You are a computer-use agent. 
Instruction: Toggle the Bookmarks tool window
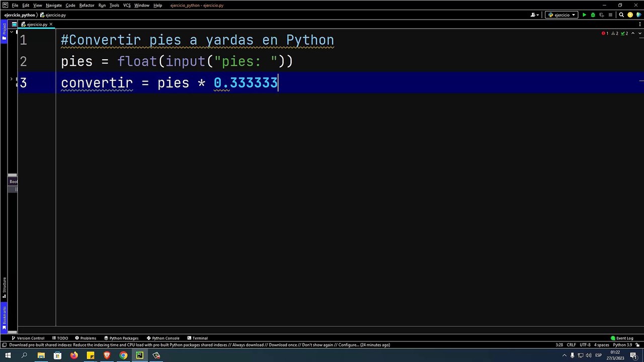pyautogui.click(x=4, y=318)
